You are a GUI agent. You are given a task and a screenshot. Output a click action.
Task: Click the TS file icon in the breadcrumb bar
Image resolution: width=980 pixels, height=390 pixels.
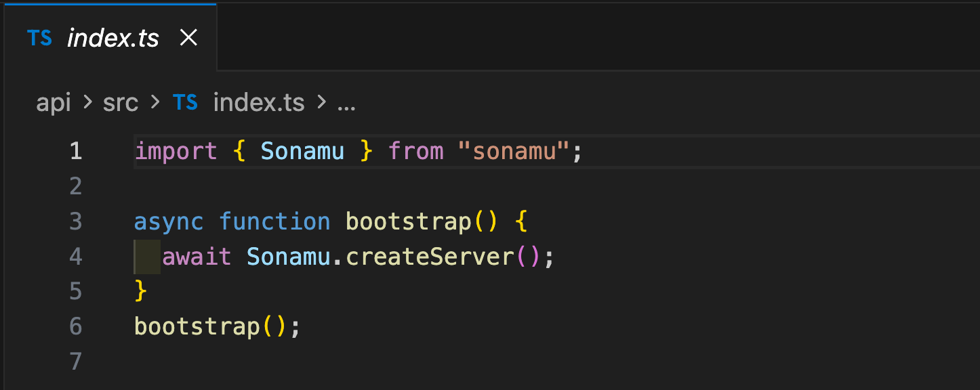point(185,102)
